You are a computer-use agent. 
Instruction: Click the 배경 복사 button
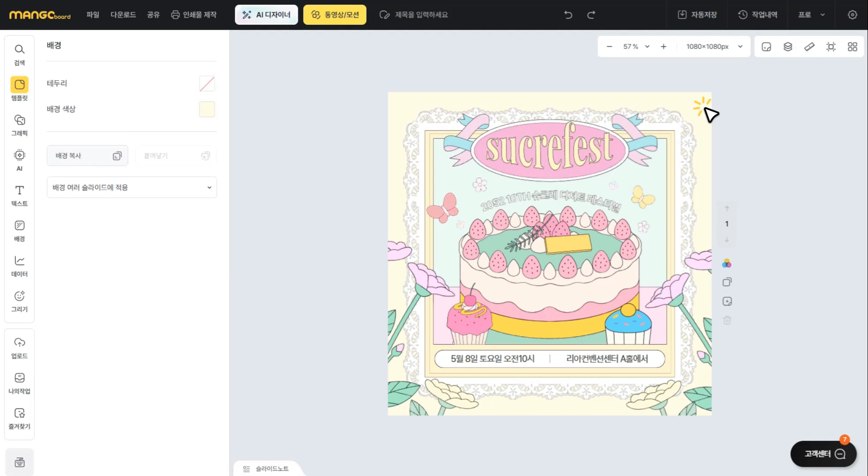(87, 156)
